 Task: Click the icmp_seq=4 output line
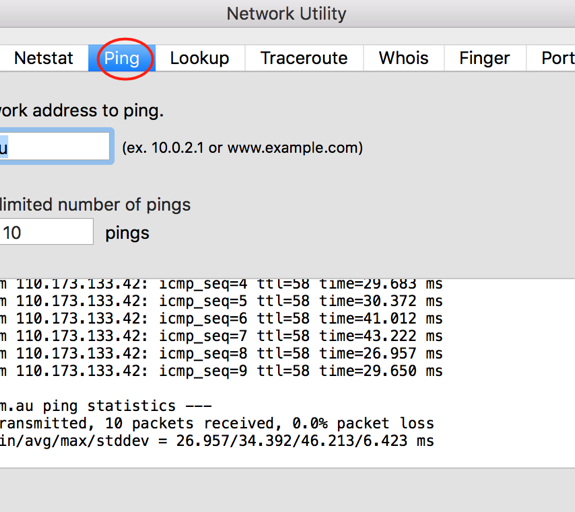point(221,284)
